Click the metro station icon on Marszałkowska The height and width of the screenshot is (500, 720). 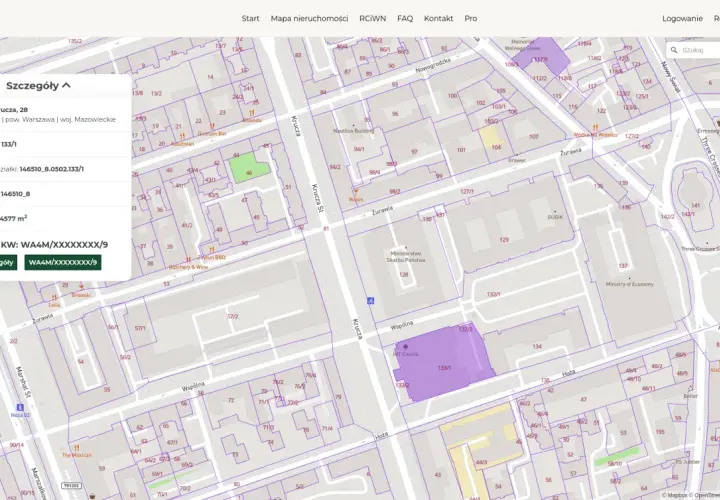tap(20, 407)
